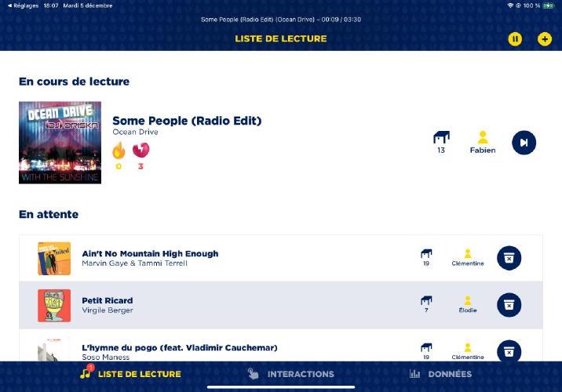Open the Interactions tab

(x=291, y=374)
